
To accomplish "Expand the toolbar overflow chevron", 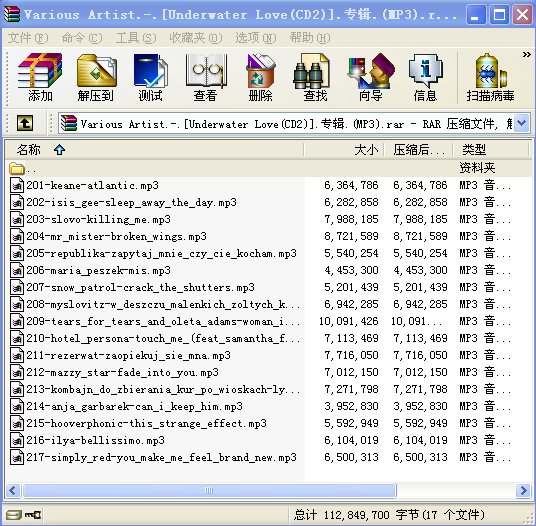I will 526,55.
